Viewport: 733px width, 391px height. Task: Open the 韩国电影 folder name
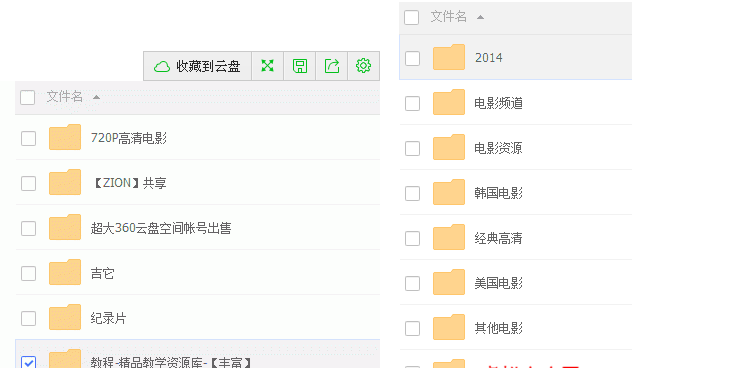tap(498, 193)
